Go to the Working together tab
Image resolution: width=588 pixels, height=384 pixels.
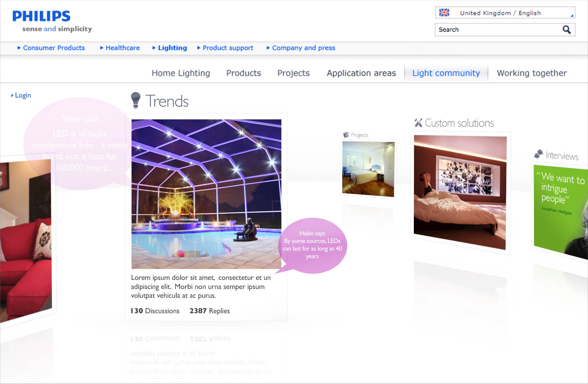tap(532, 73)
